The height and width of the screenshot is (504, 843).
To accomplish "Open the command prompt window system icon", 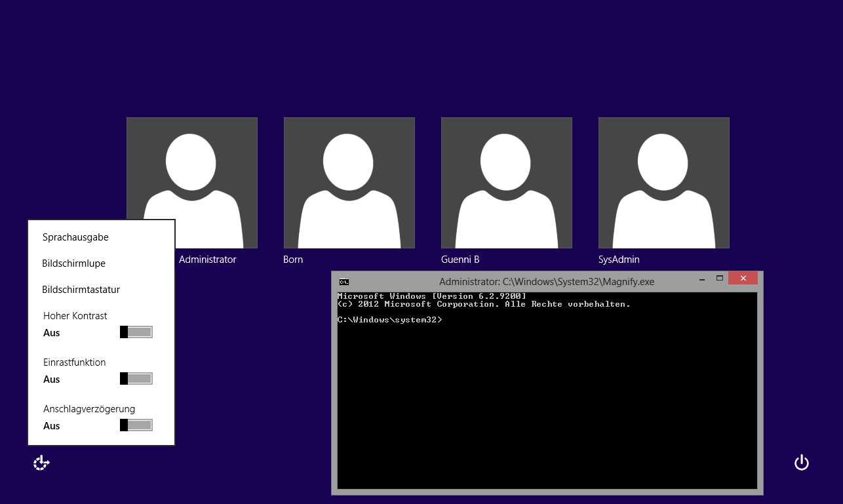I will pos(343,282).
